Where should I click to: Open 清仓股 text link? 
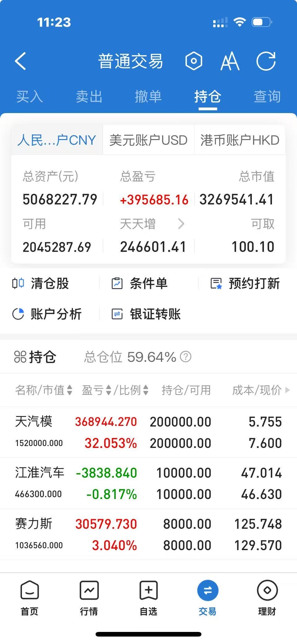50,283
